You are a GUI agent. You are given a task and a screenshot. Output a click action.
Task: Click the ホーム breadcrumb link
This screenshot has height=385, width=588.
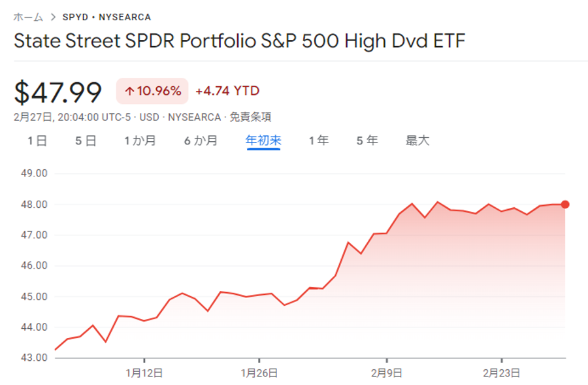(28, 17)
